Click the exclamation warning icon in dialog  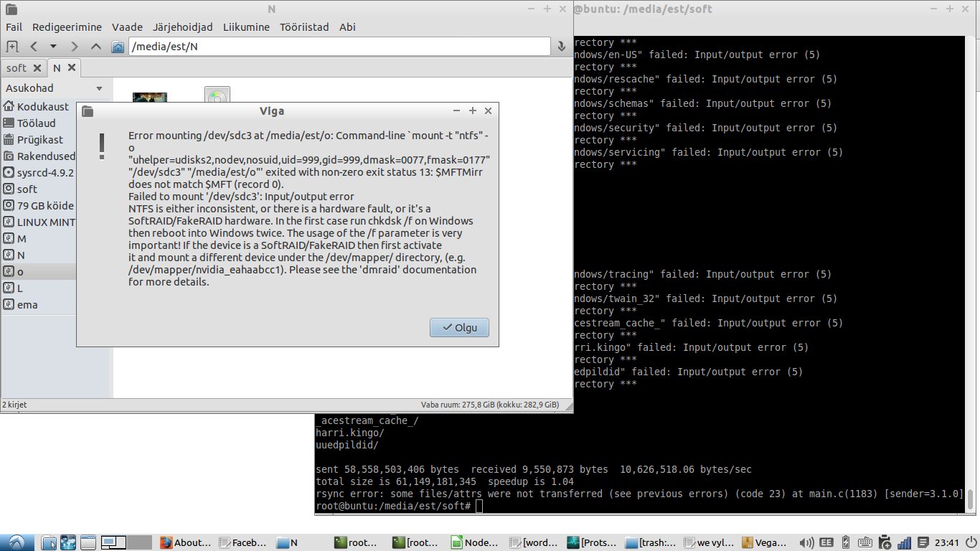[103, 146]
